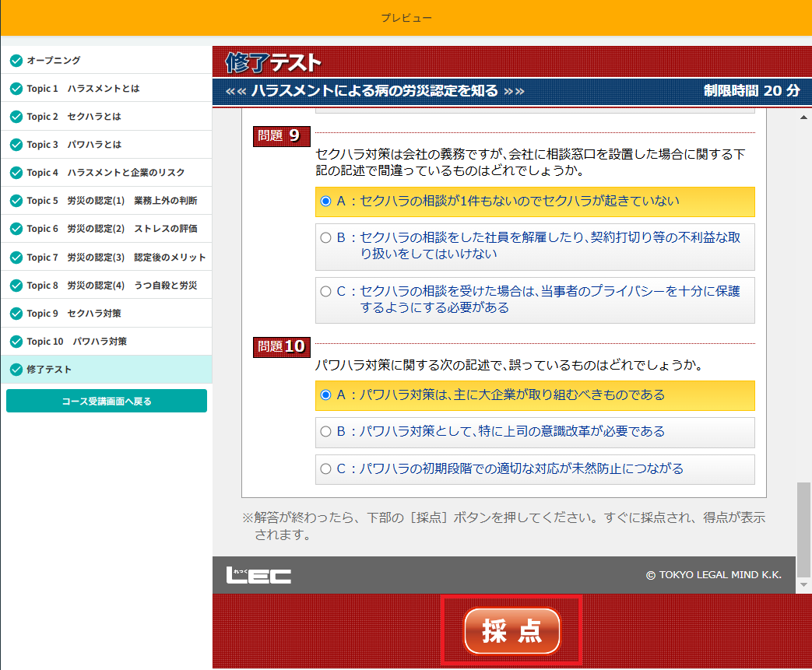Image resolution: width=812 pixels, height=670 pixels.
Task: Click the 問題 9 label
Action: point(281,136)
